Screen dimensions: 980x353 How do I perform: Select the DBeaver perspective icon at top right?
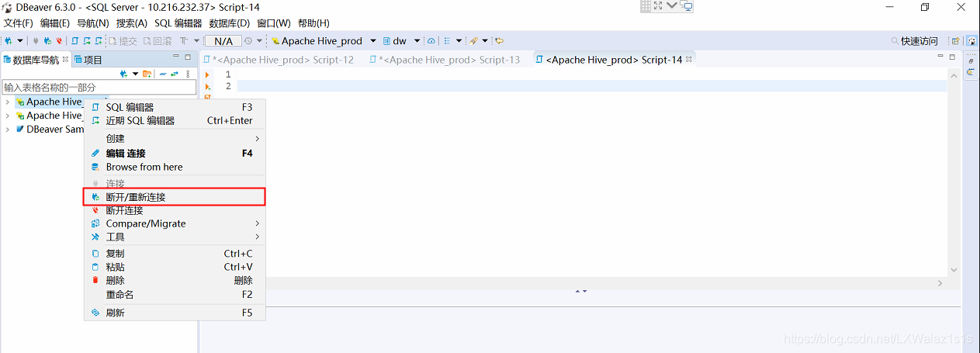tap(971, 40)
